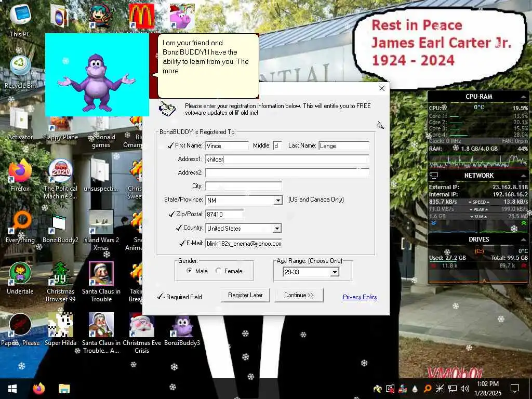Image resolution: width=532 pixels, height=399 pixels.
Task: Open File Explorer from the taskbar
Action: click(64, 389)
